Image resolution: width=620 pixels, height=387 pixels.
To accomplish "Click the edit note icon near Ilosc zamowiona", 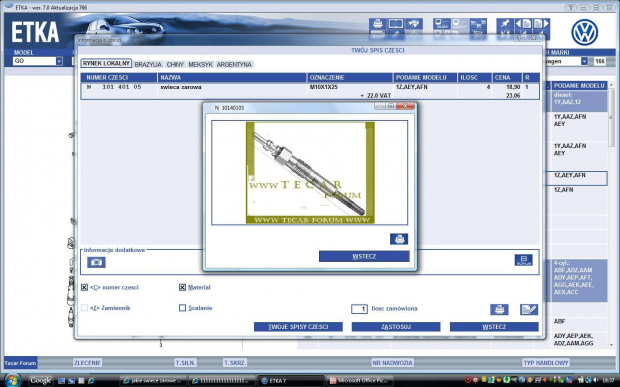I will 529,309.
